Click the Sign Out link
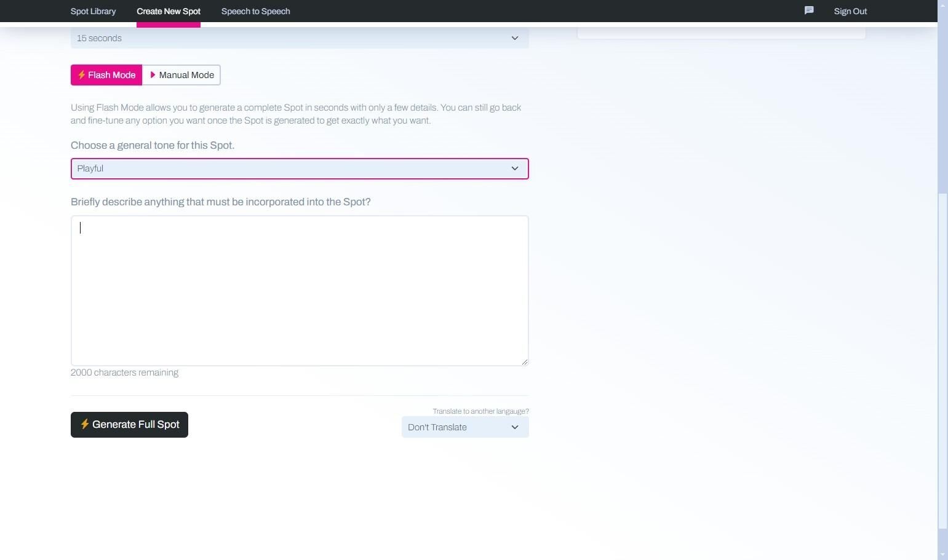The image size is (948, 560). click(x=850, y=11)
